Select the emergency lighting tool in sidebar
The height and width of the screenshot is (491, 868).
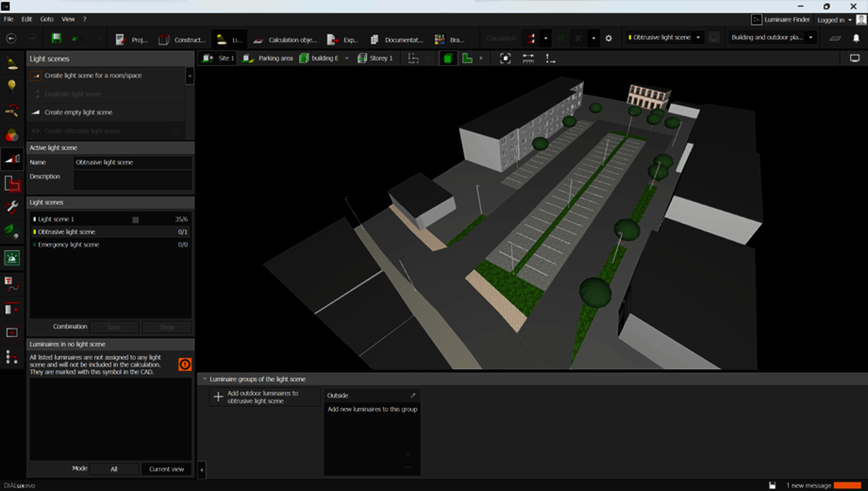click(12, 258)
